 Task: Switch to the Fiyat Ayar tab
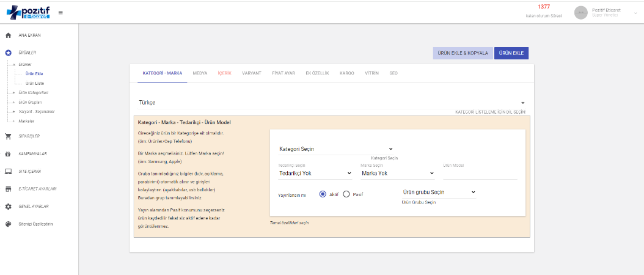283,73
